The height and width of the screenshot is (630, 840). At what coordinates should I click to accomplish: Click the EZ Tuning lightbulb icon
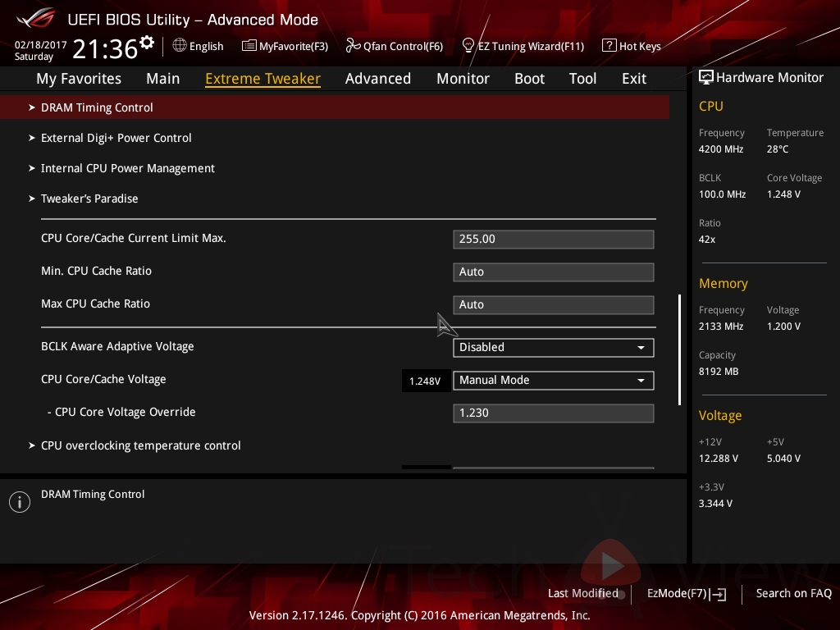[x=468, y=46]
